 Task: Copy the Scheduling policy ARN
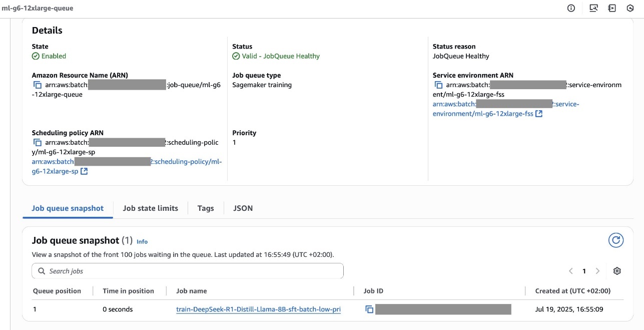click(38, 143)
